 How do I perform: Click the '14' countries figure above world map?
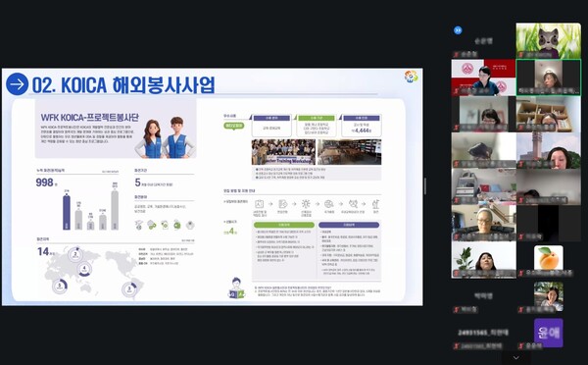tap(43, 251)
